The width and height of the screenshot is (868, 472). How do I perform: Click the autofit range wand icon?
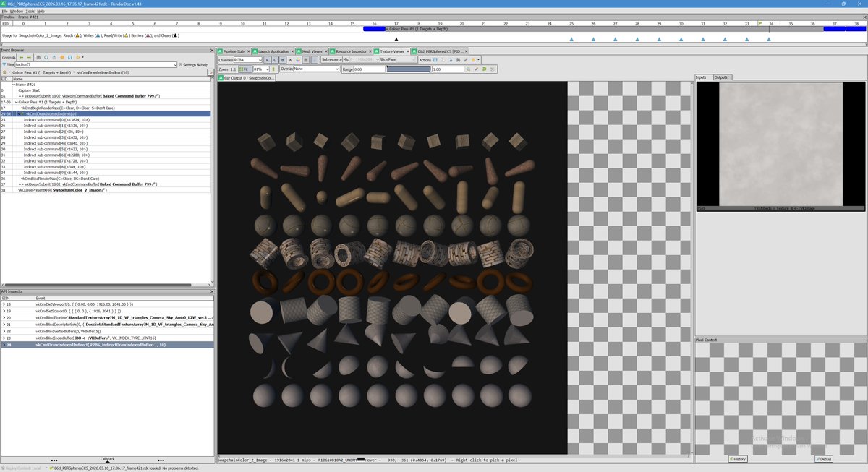click(x=476, y=69)
